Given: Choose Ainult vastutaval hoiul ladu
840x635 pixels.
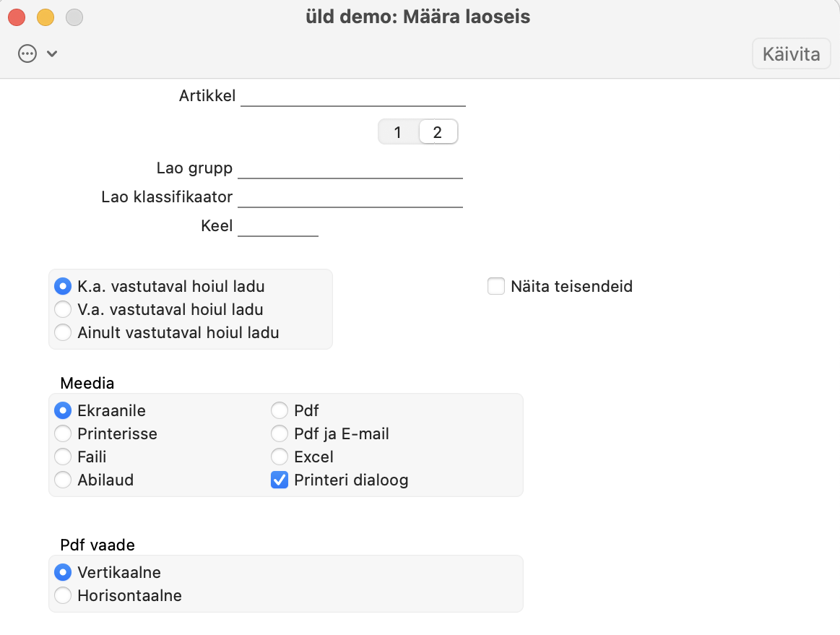Looking at the screenshot, I should click(x=64, y=333).
